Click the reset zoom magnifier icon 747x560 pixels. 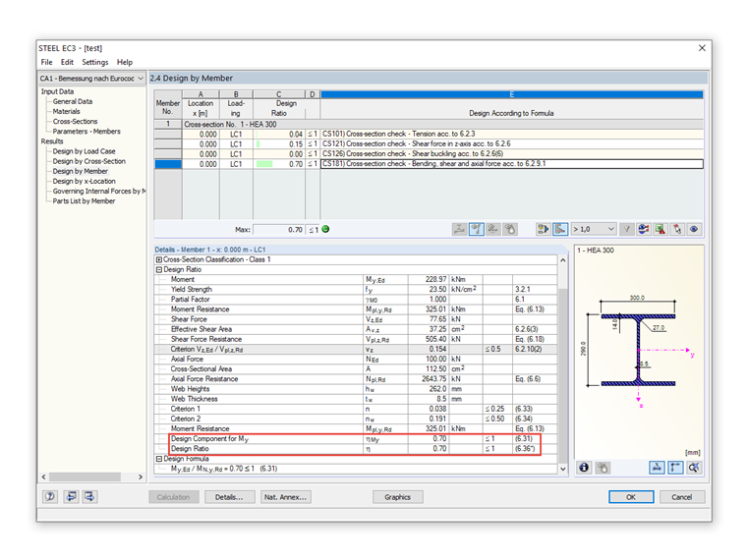(x=694, y=468)
